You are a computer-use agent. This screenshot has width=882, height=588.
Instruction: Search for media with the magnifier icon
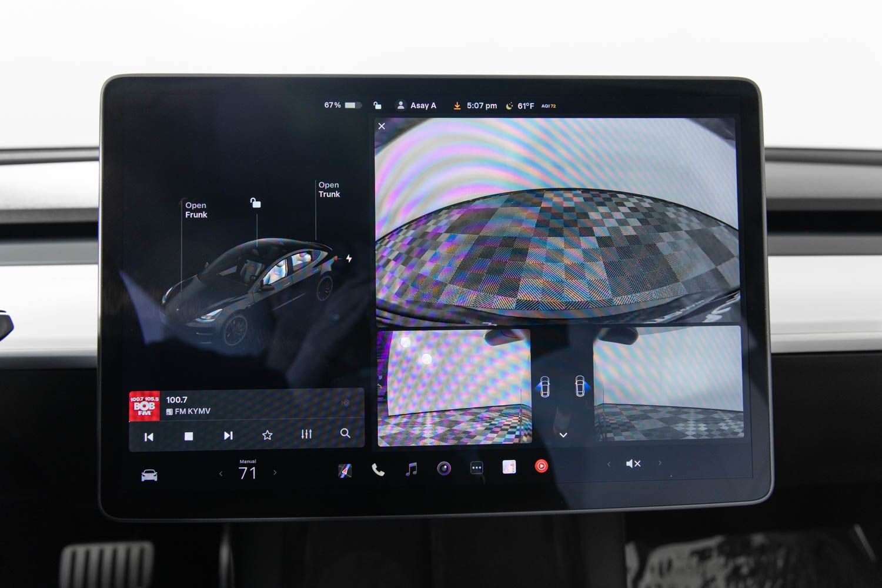[x=345, y=433]
